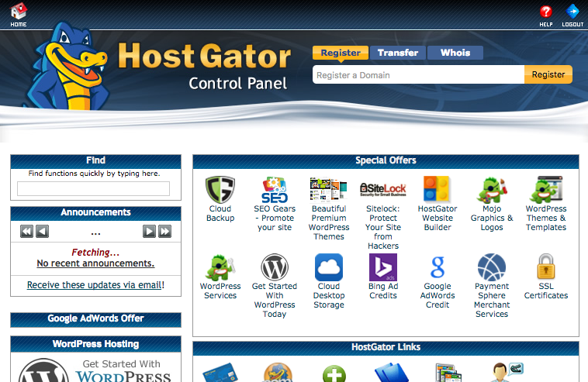The width and height of the screenshot is (588, 382).
Task: Click the Logout arrow icon
Action: pos(572,11)
